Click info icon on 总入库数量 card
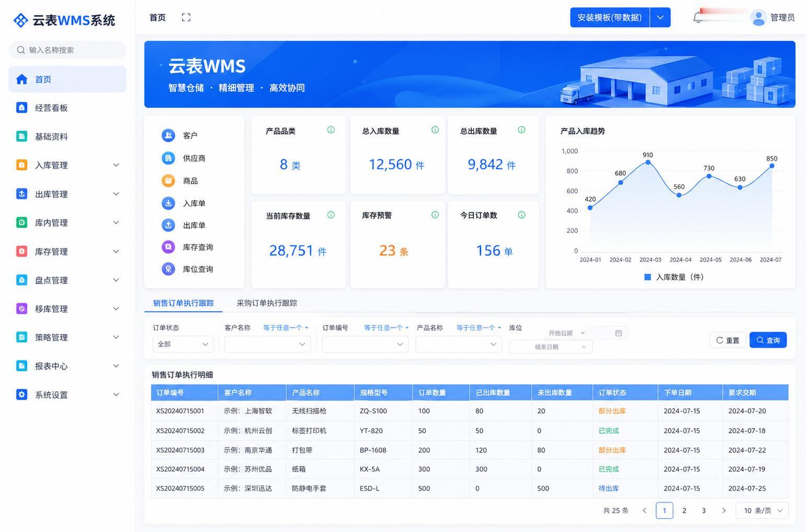The width and height of the screenshot is (806, 532). click(435, 130)
